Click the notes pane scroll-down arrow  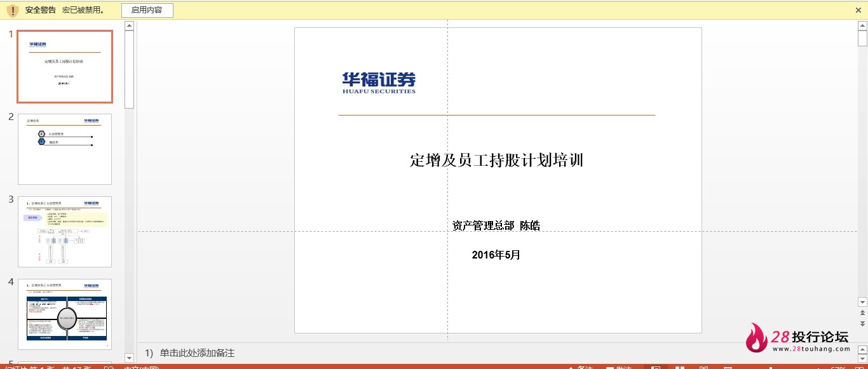pos(862,358)
